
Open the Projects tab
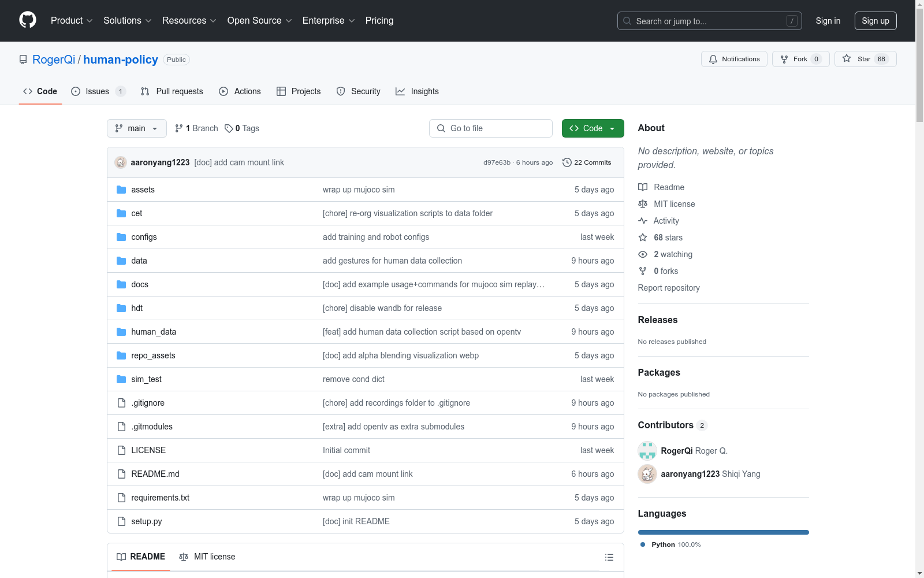point(299,91)
